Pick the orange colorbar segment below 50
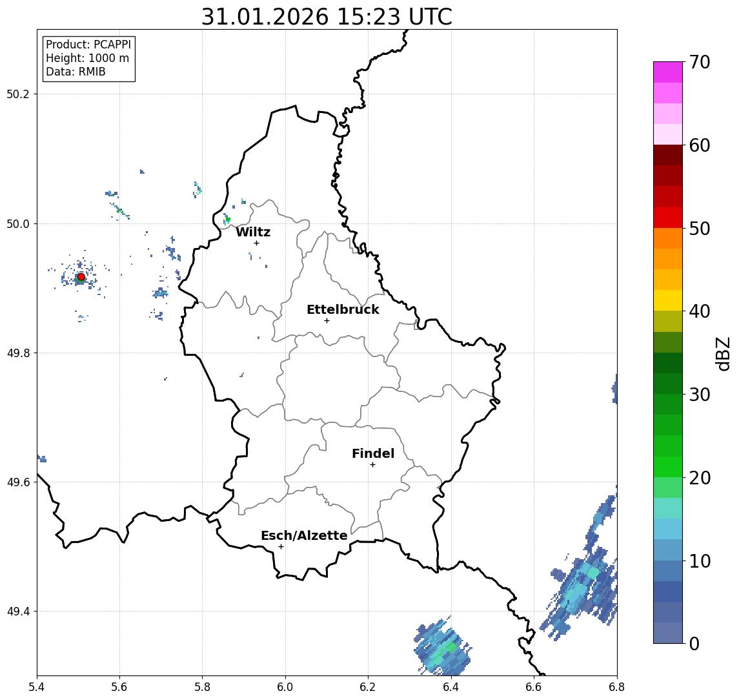 click(668, 239)
